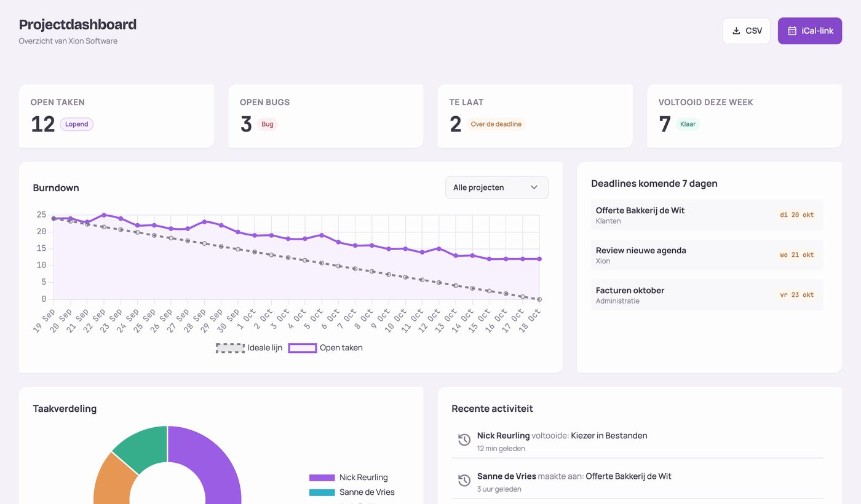This screenshot has width=861, height=504.
Task: Click the Bug badge in the Open bugs card
Action: point(268,124)
